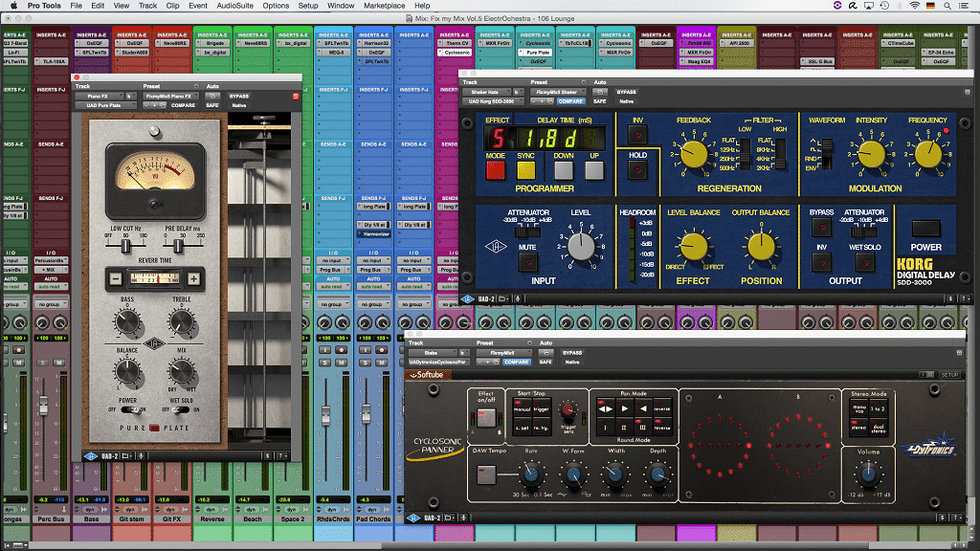Toggle the WET SOLO switch on Pure Plate
980x551 pixels.
click(180, 409)
